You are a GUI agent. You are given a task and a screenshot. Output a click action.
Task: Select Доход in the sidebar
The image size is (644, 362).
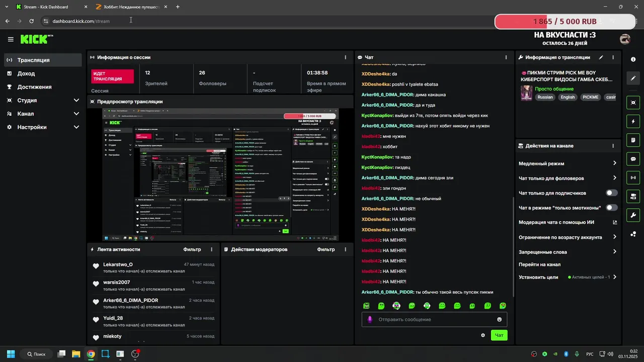click(x=43, y=73)
